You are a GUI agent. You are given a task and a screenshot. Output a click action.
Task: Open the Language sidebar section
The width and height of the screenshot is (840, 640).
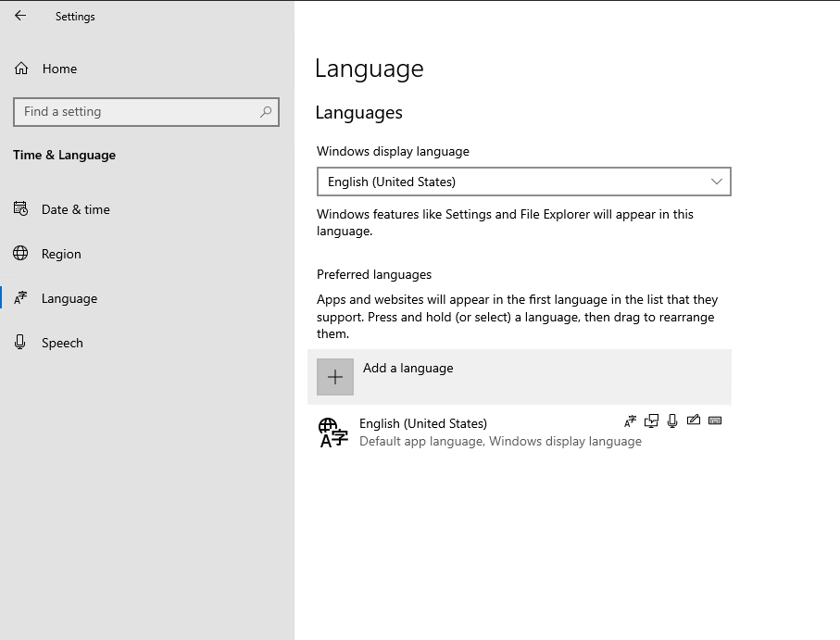[69, 298]
